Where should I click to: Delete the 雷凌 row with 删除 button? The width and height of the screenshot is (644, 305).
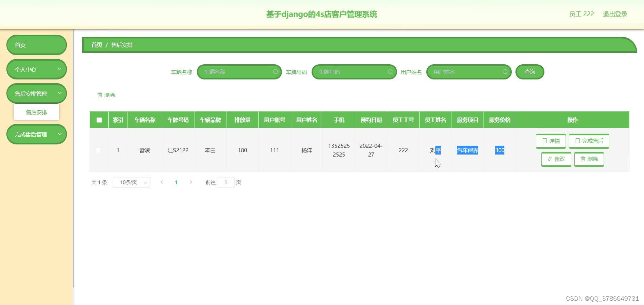pyautogui.click(x=589, y=159)
